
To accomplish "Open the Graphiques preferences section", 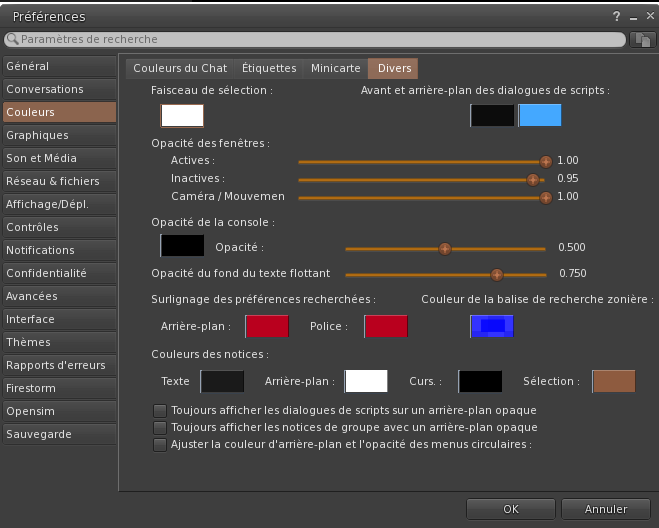I will (x=59, y=135).
